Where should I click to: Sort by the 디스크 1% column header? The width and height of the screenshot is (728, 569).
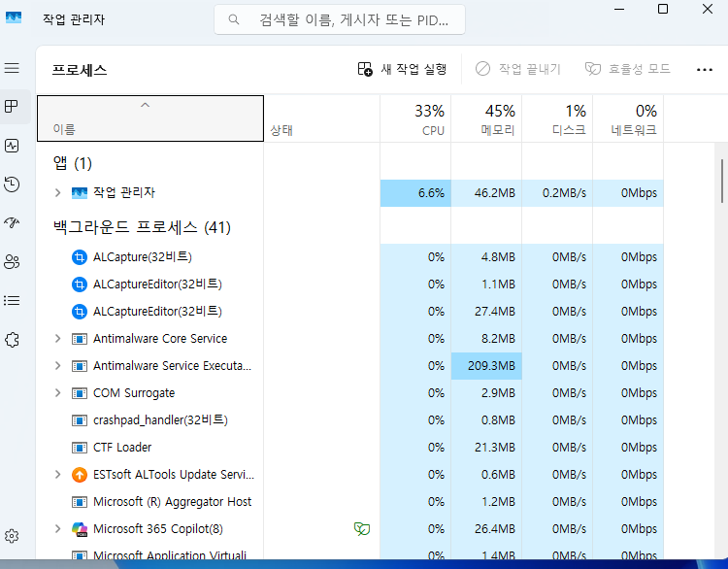pyautogui.click(x=557, y=118)
